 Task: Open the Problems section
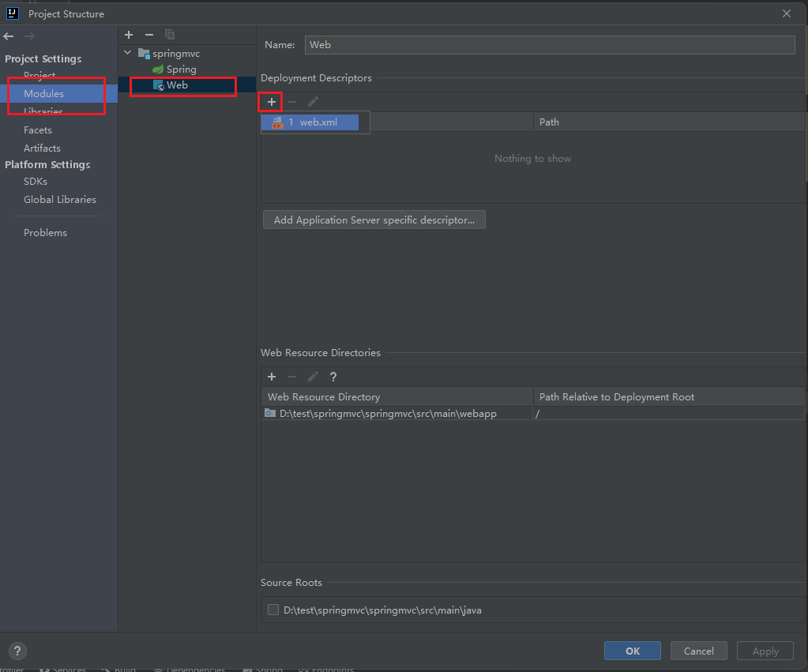(x=45, y=233)
